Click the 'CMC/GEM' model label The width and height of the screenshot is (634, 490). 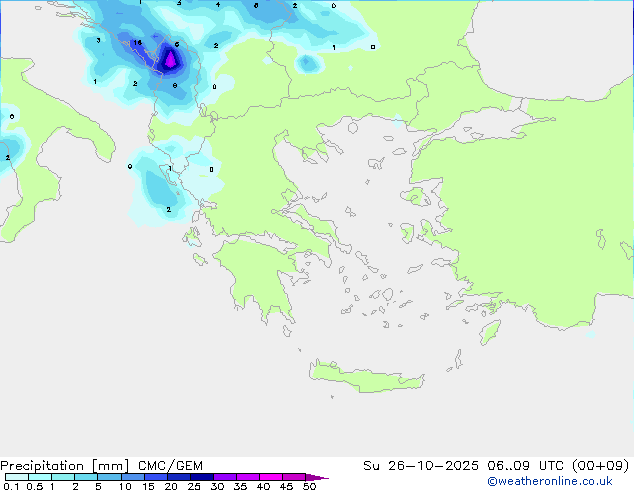click(x=170, y=466)
